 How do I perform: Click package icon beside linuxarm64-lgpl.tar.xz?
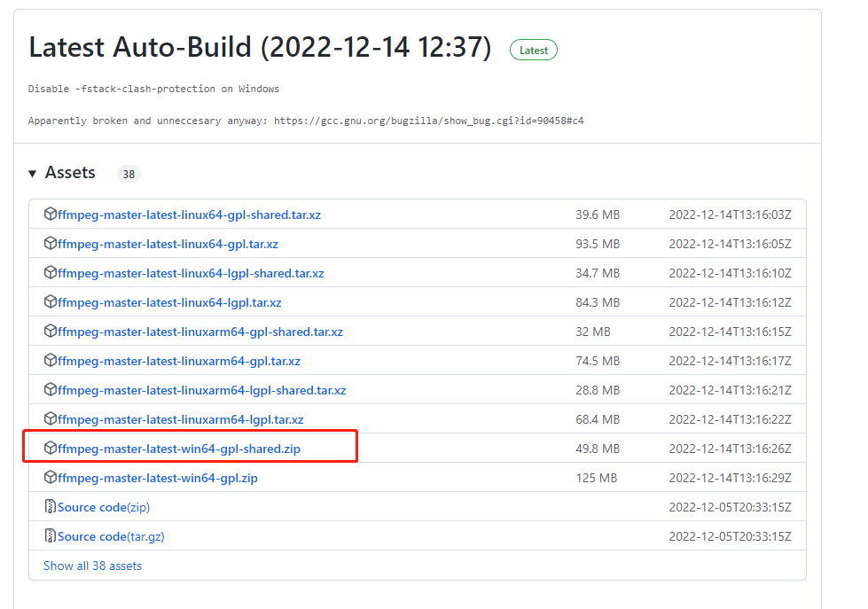click(x=51, y=418)
